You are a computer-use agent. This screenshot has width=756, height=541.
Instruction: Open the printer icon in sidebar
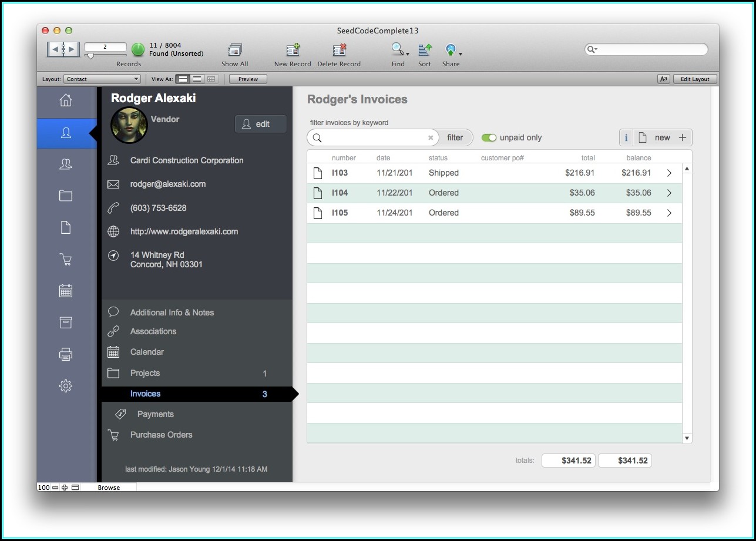click(x=66, y=354)
